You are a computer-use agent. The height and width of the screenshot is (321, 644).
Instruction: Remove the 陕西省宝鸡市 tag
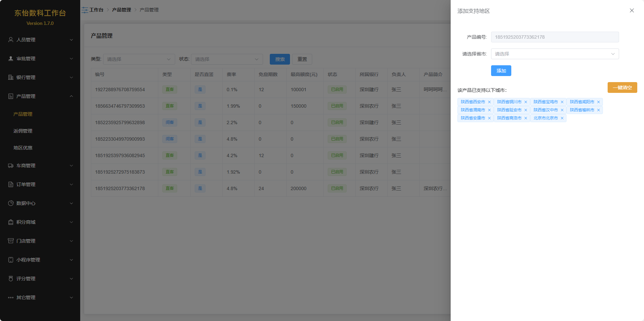(x=562, y=102)
